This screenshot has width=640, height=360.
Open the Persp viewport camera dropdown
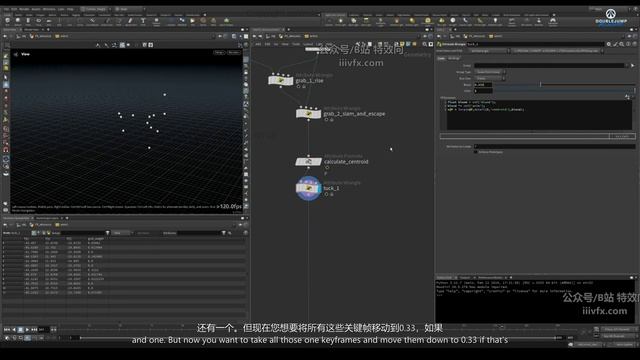(220, 53)
